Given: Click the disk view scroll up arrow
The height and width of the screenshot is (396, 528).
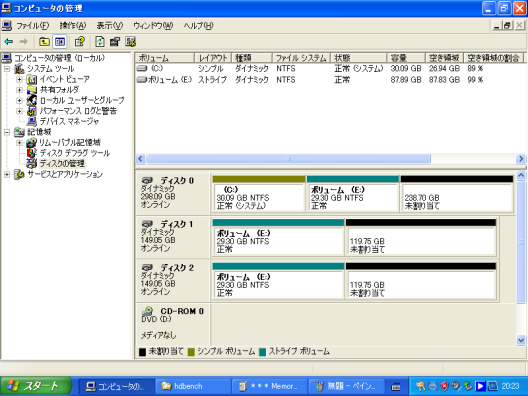Looking at the screenshot, I should pos(521,175).
